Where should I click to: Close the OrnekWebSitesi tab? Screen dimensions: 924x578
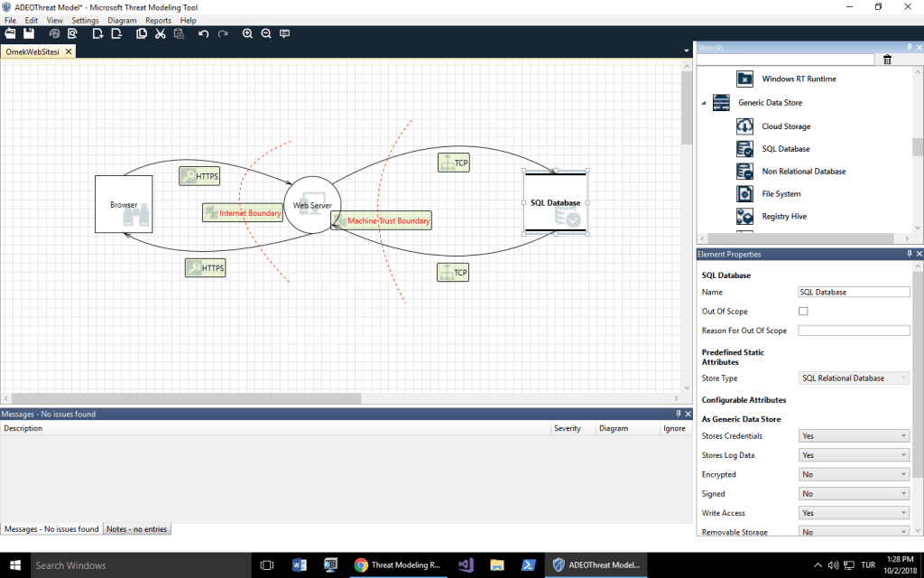click(69, 51)
